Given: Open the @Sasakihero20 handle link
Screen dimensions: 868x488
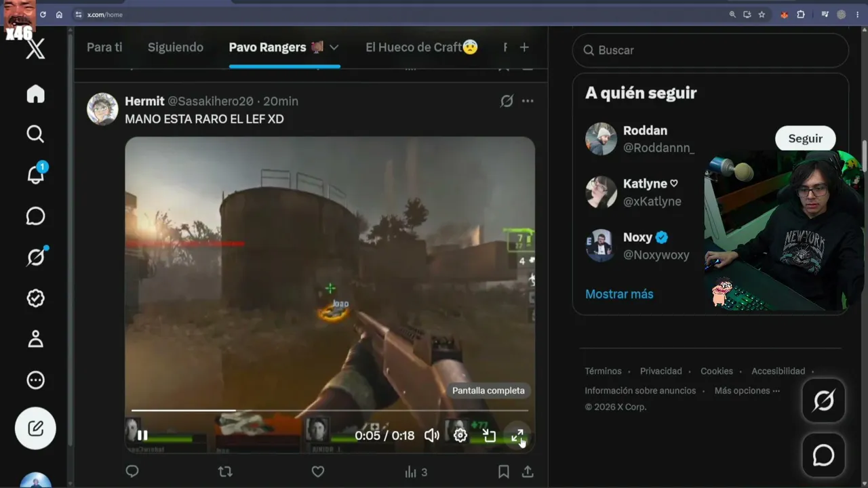Looking at the screenshot, I should tap(210, 101).
